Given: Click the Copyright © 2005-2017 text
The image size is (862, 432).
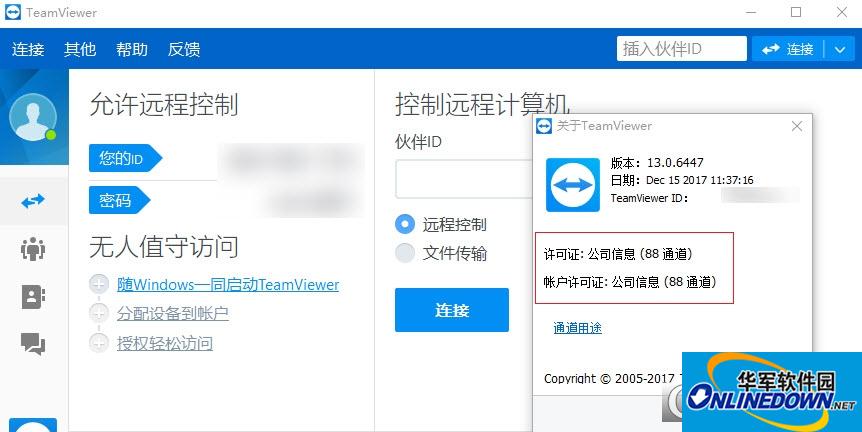Looking at the screenshot, I should pos(609,378).
